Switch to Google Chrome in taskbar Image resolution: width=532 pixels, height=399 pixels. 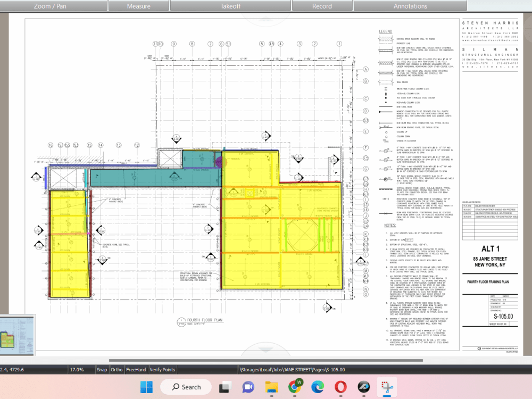(295, 387)
